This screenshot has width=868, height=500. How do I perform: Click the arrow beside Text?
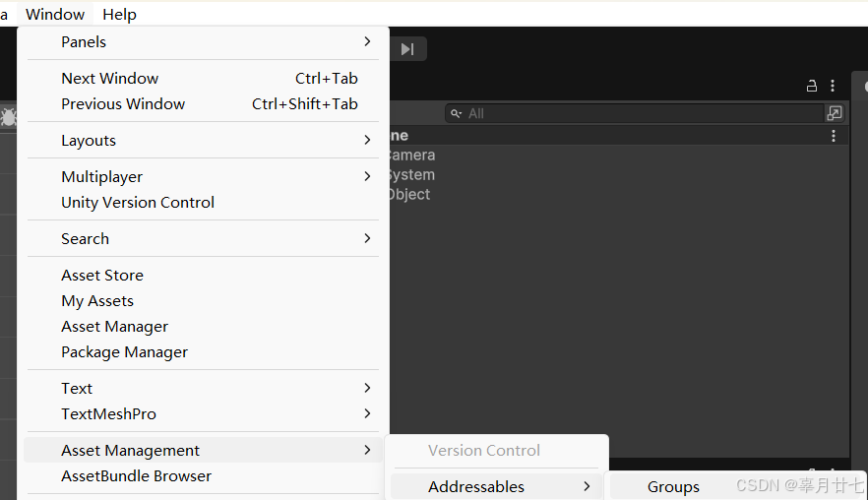coord(368,388)
